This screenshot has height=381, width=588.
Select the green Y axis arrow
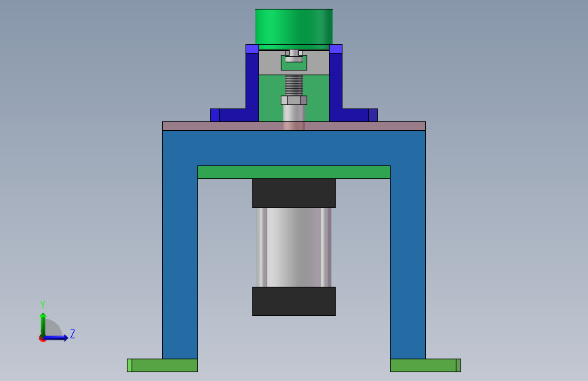pos(43,325)
